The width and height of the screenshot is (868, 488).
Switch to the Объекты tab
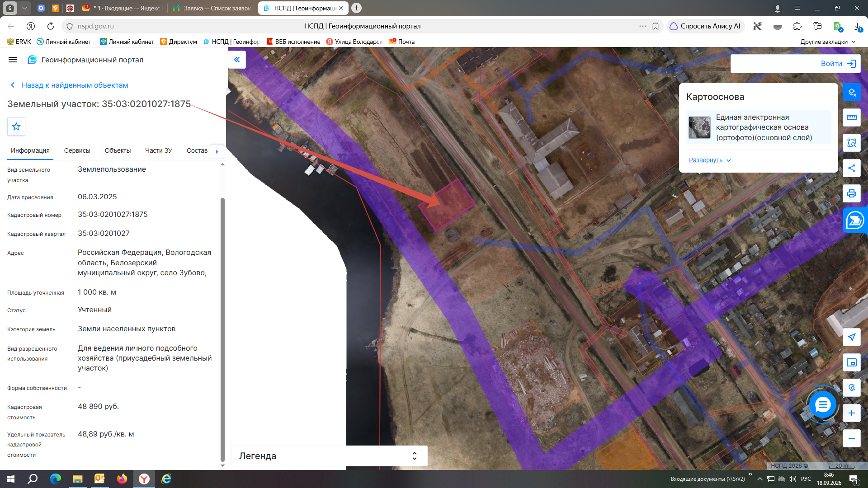(x=118, y=150)
